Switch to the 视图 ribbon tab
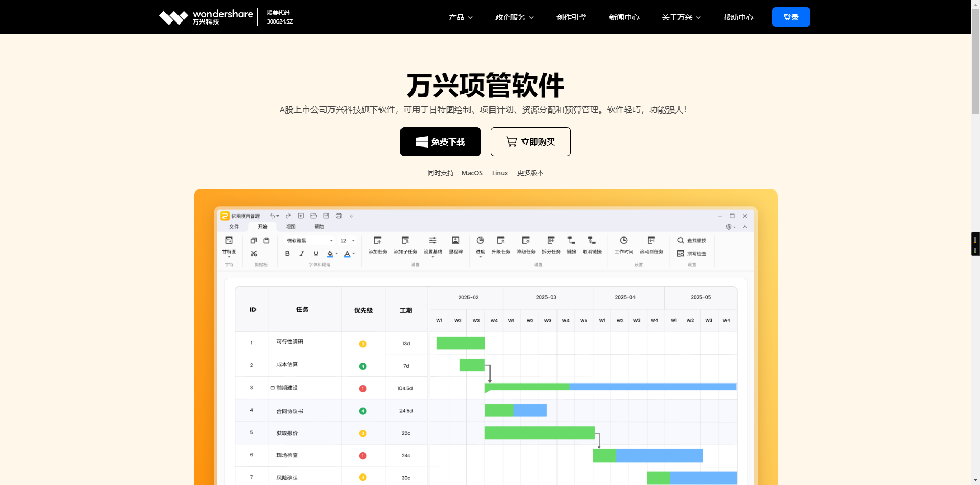Screen dimensions: 980x485 point(291,227)
